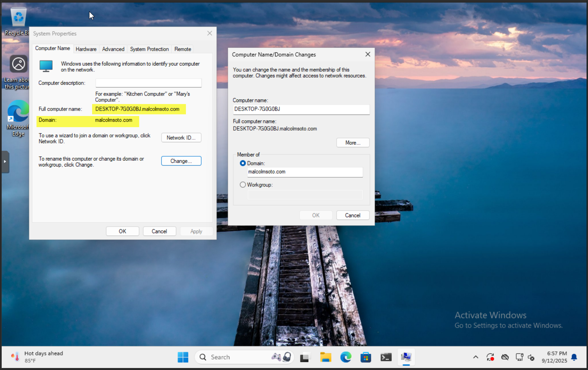Click the Cancel button in Domain Changes
This screenshot has height=370, width=588.
(x=352, y=215)
